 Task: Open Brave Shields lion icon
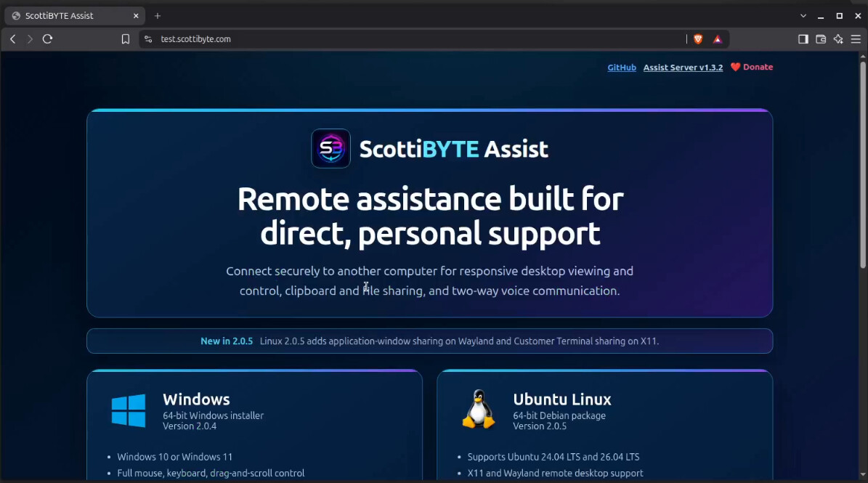[x=698, y=39]
